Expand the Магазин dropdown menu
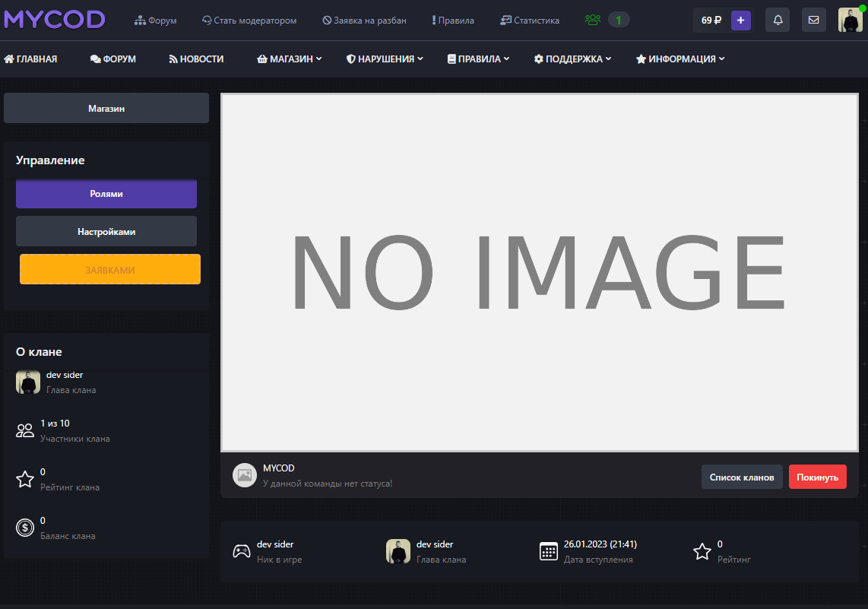The width and height of the screenshot is (868, 609). point(290,59)
